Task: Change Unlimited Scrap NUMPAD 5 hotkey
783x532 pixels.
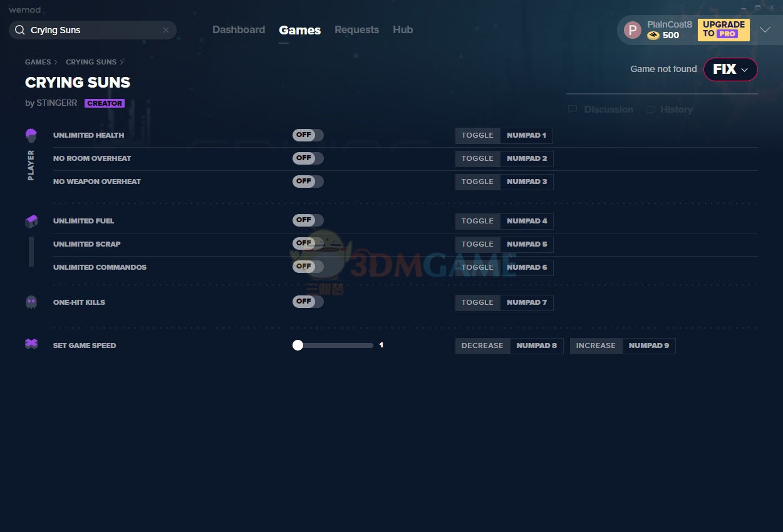Action: pyautogui.click(x=526, y=244)
